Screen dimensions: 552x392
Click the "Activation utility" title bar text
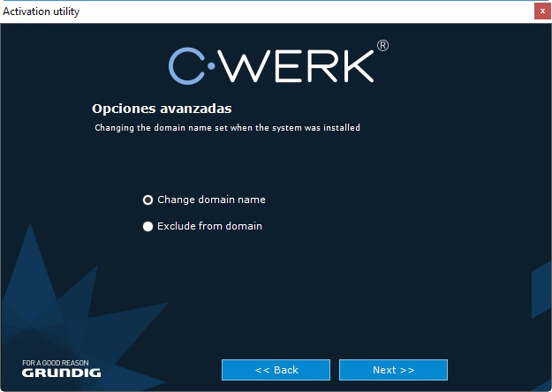pyautogui.click(x=41, y=11)
